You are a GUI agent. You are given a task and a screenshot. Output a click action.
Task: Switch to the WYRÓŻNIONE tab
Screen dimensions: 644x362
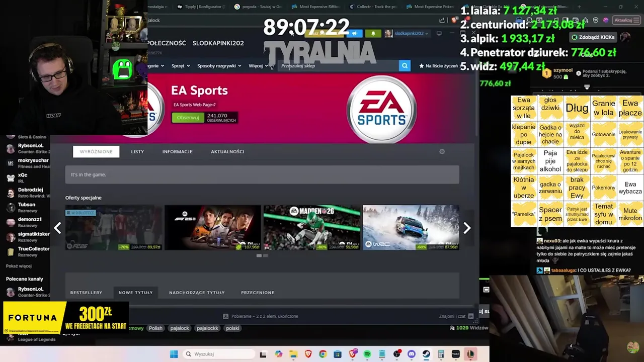pos(96,151)
